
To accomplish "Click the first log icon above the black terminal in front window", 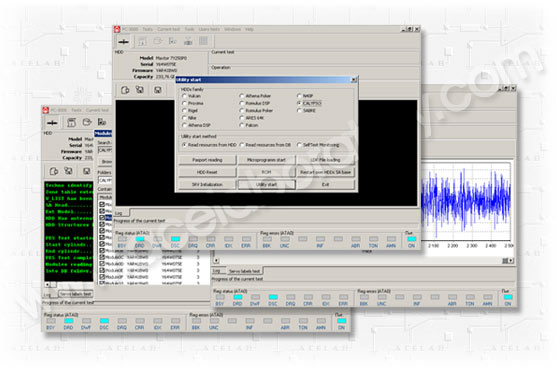I will pyautogui.click(x=125, y=90).
